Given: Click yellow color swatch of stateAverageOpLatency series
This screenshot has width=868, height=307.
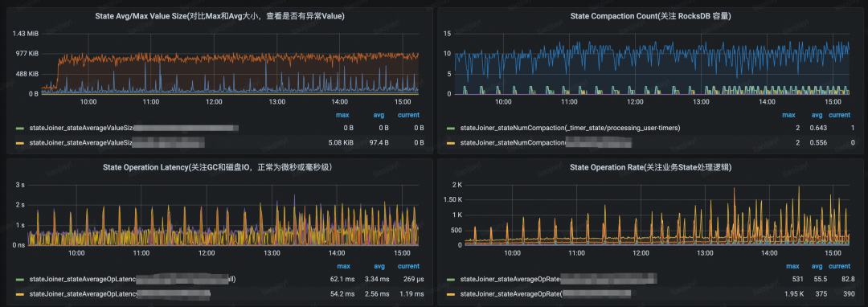Looking at the screenshot, I should pos(20,294).
